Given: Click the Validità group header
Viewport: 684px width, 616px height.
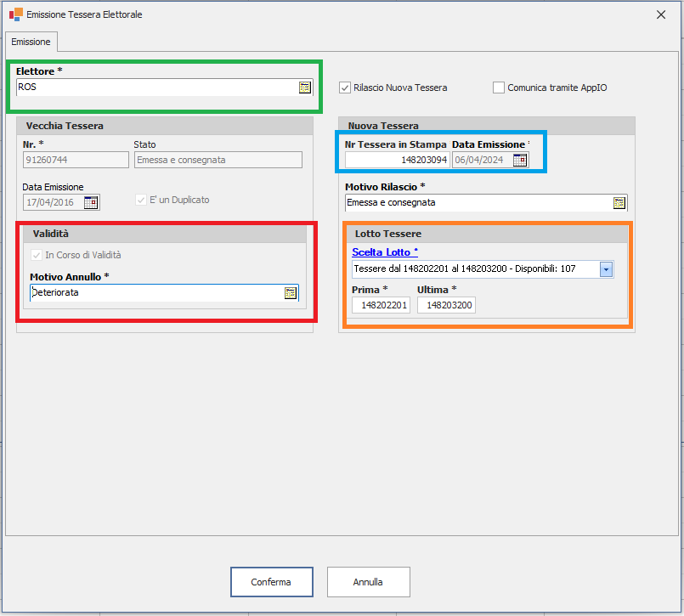Looking at the screenshot, I should coord(165,235).
